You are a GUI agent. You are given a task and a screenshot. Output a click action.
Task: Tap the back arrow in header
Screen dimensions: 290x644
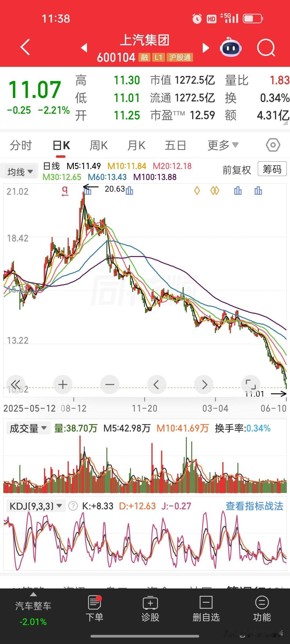click(x=25, y=47)
